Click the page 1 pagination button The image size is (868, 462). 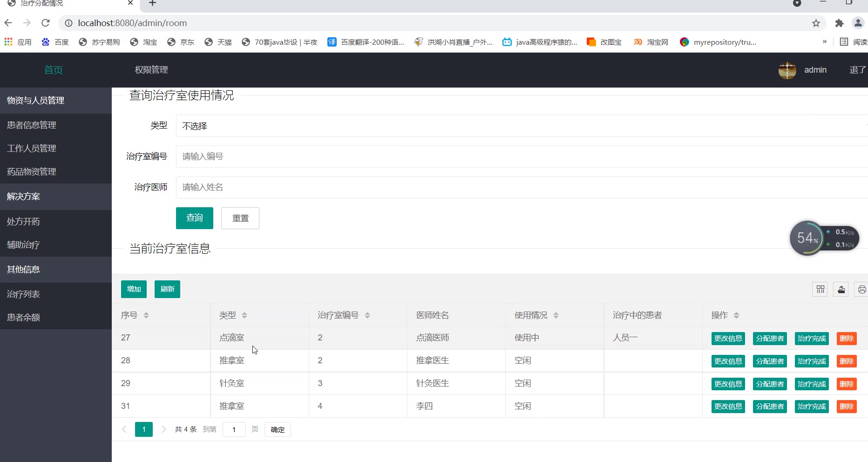[144, 429]
